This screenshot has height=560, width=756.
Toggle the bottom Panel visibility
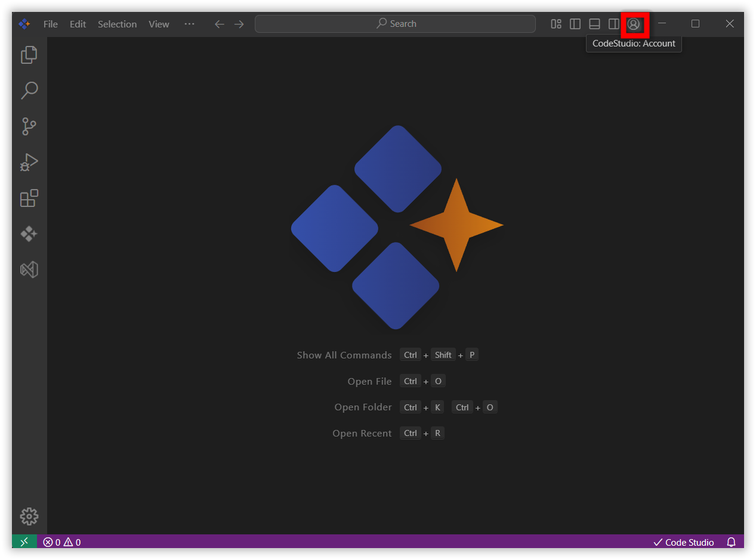coord(594,24)
